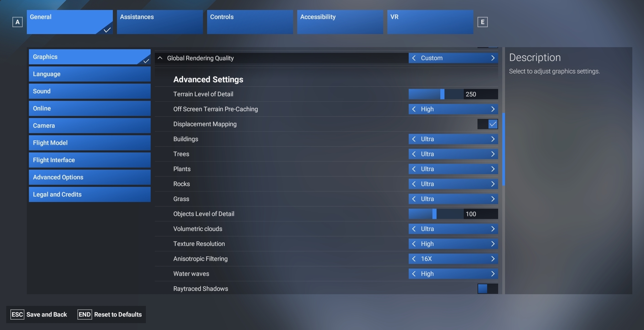
Task: Open Sound settings category
Action: pos(90,91)
